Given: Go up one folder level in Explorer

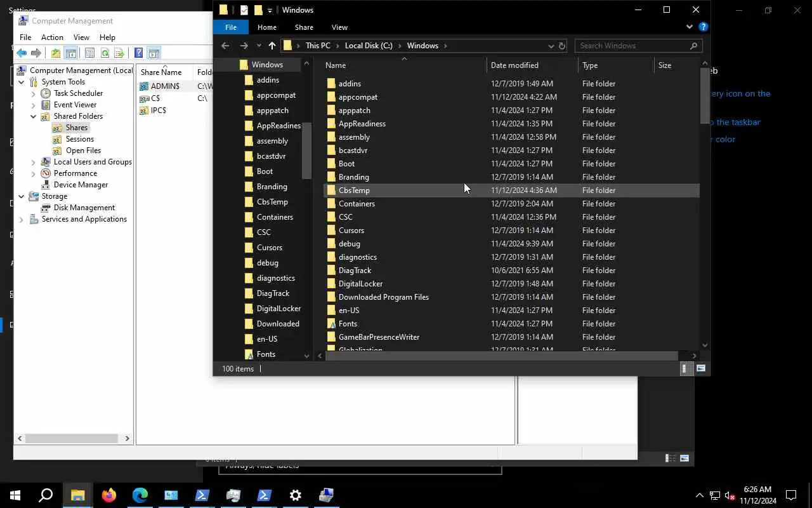Looking at the screenshot, I should tap(272, 46).
